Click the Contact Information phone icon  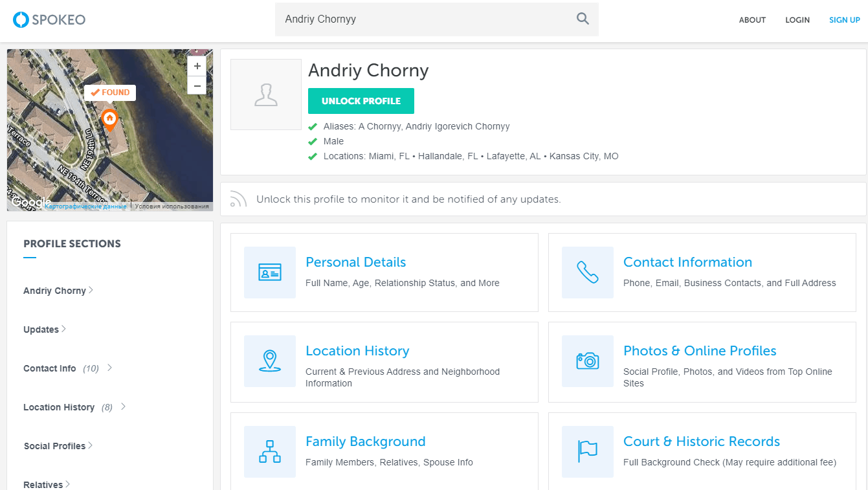pos(588,273)
